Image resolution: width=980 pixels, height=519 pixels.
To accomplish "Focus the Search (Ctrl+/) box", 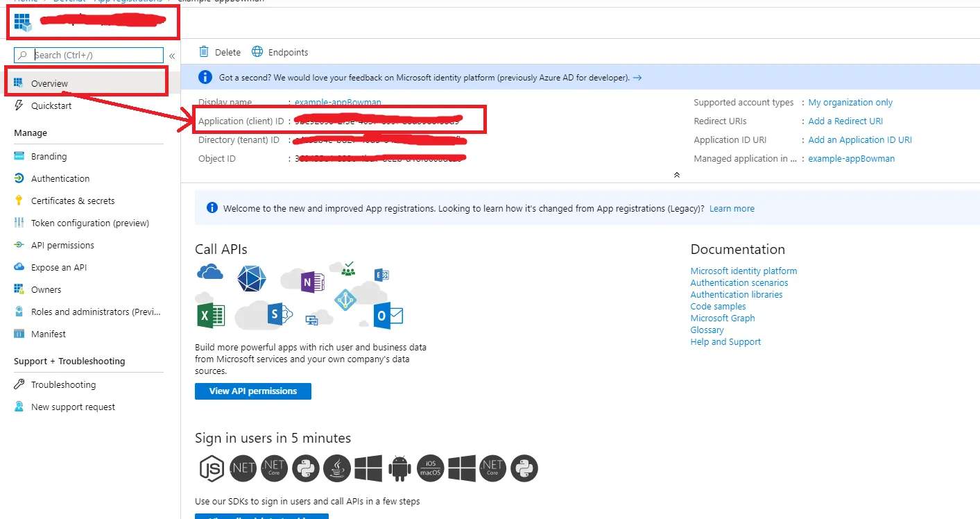I will pos(89,55).
